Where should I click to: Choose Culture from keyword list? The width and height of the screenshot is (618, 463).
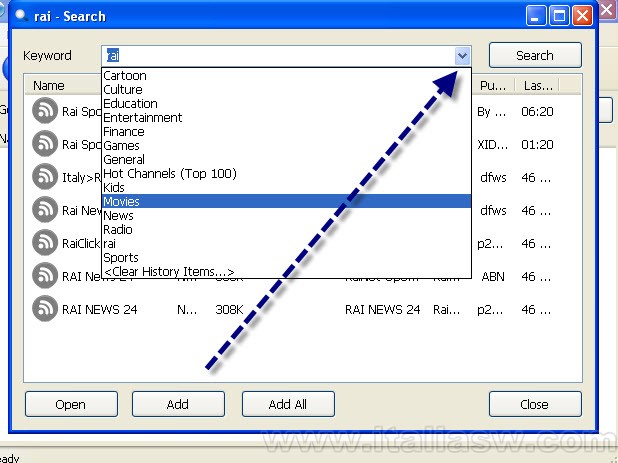pos(286,89)
